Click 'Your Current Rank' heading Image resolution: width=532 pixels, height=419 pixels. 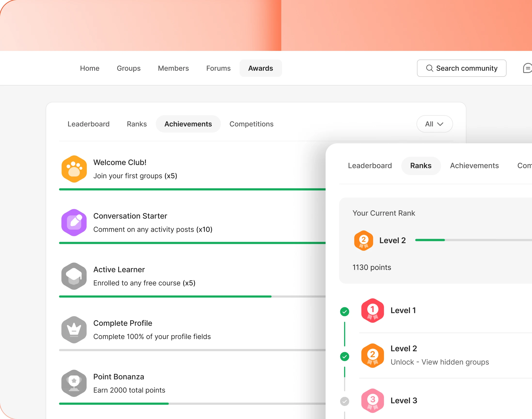[384, 213]
